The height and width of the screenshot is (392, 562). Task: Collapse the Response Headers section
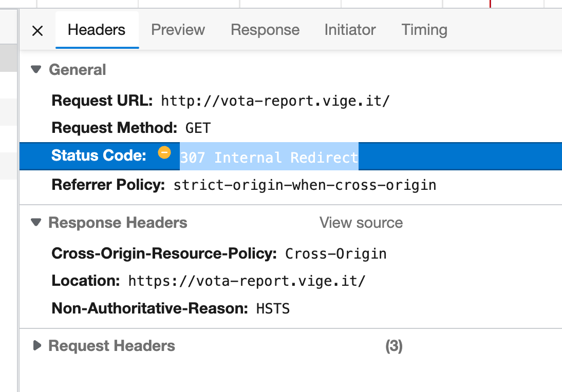pos(35,222)
